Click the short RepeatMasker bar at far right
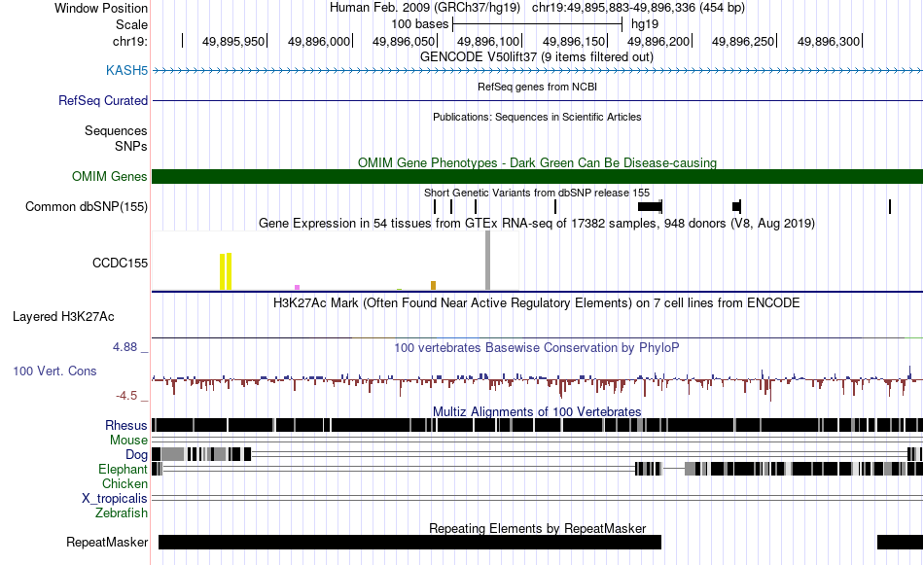This screenshot has height=565, width=924. click(900, 542)
